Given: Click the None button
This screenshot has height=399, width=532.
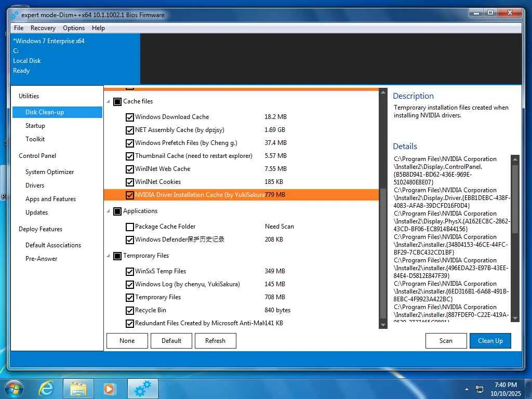Looking at the screenshot, I should (x=127, y=341).
